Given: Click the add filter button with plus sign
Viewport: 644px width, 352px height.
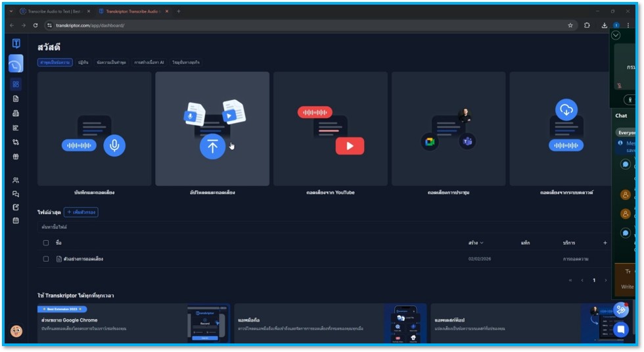Looking at the screenshot, I should (81, 212).
